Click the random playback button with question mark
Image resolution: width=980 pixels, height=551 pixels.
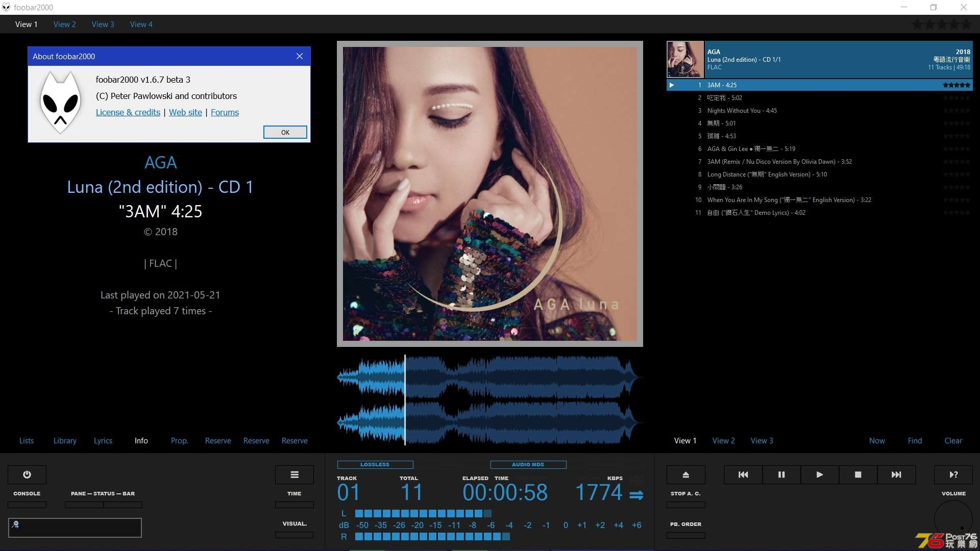(953, 474)
